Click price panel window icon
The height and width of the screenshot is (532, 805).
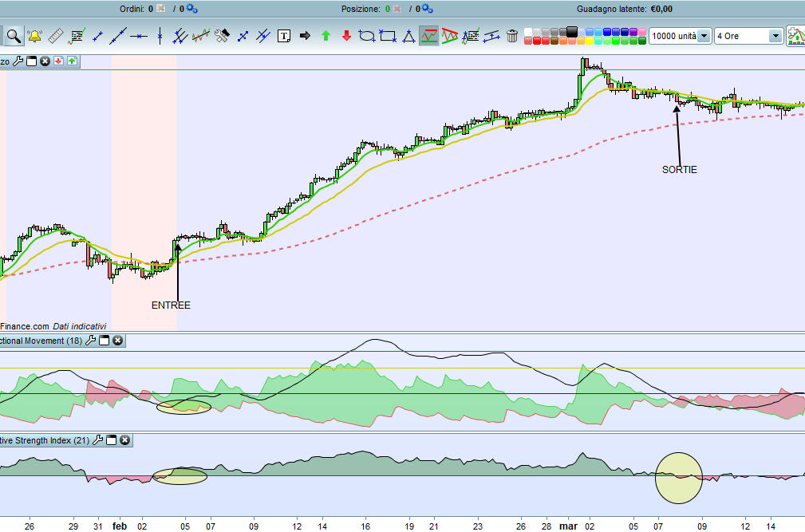coord(31,61)
